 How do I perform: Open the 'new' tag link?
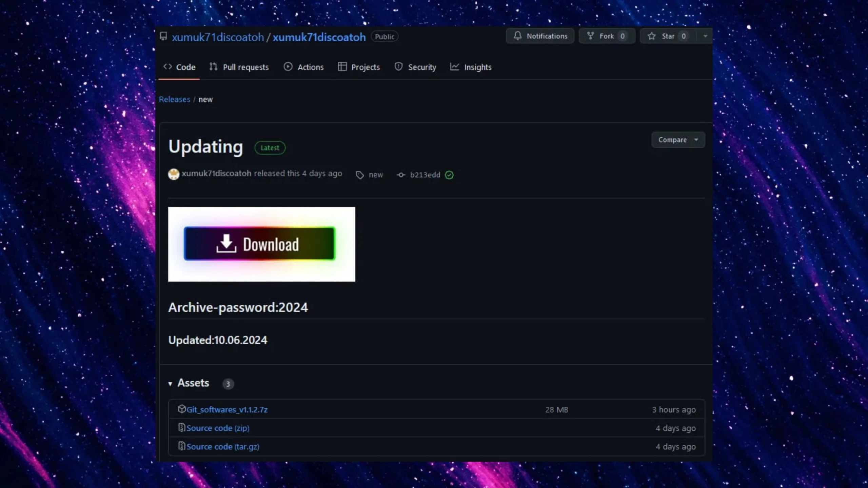(376, 175)
